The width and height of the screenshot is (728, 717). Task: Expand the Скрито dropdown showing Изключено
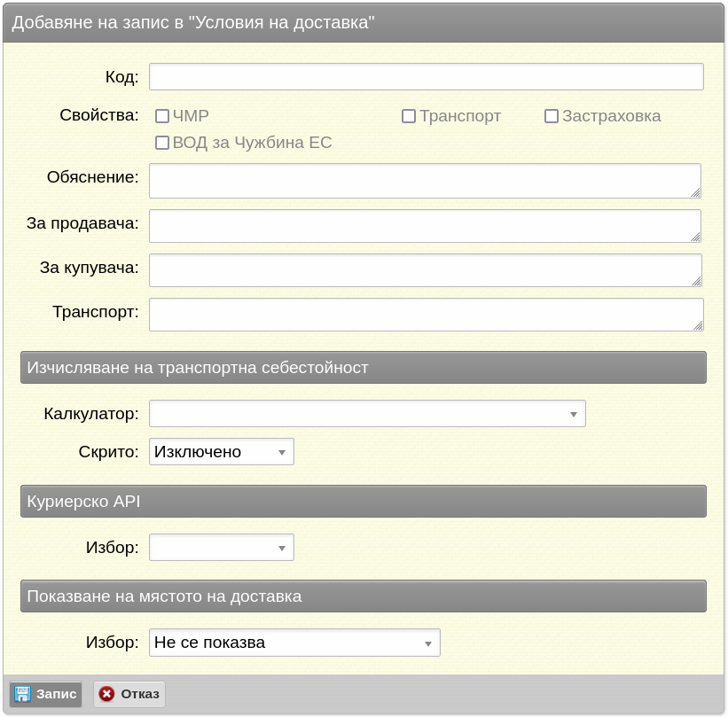[x=222, y=451]
